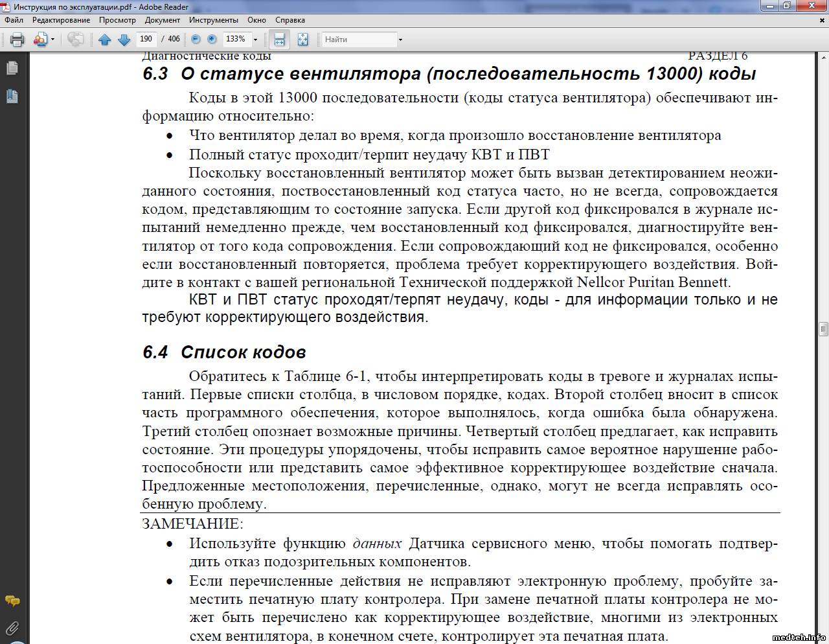Viewport: 829px width, 644px height.
Task: Click the Найти search field
Action: [x=359, y=40]
